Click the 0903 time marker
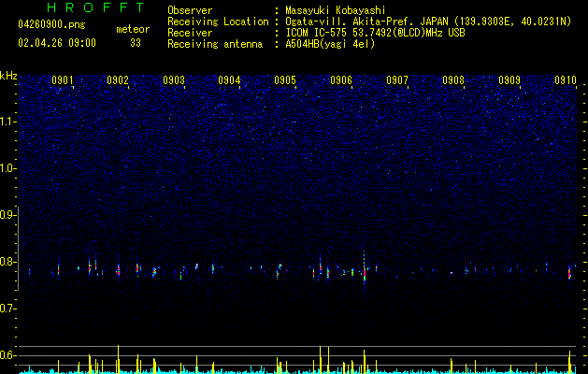The width and height of the screenshot is (588, 374). [174, 80]
